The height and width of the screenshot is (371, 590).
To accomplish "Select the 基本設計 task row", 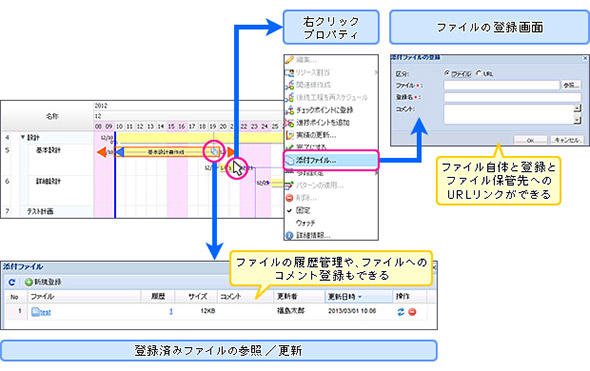I will (x=47, y=150).
